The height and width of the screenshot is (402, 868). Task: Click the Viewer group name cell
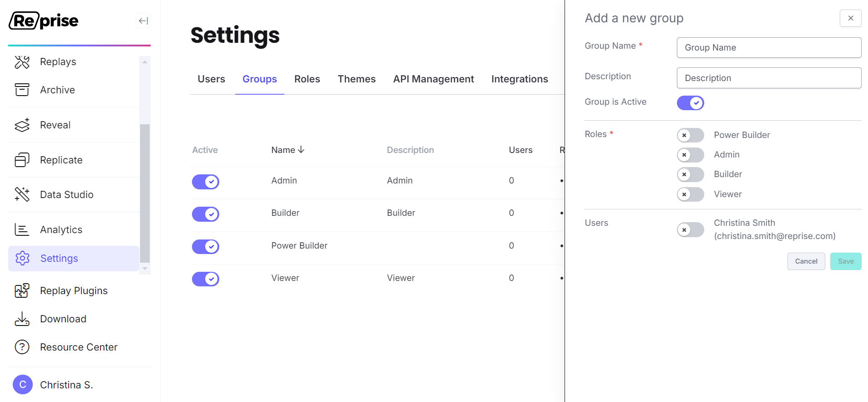tap(285, 278)
